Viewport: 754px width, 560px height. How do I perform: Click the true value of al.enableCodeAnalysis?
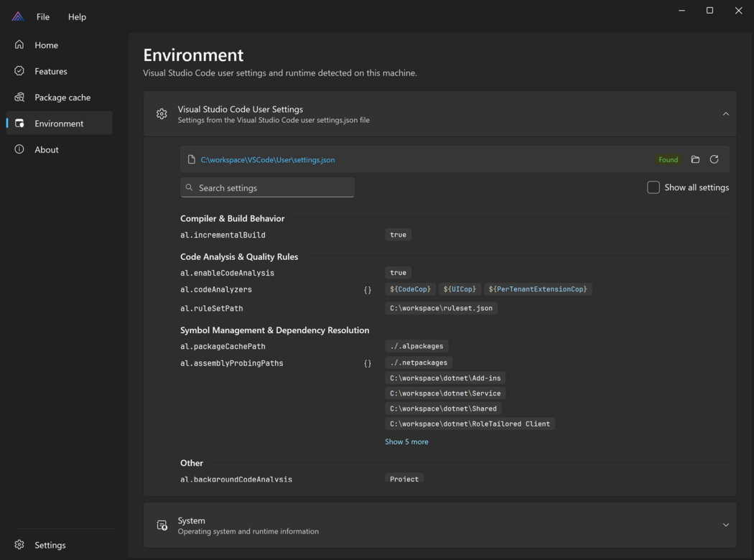coord(398,273)
